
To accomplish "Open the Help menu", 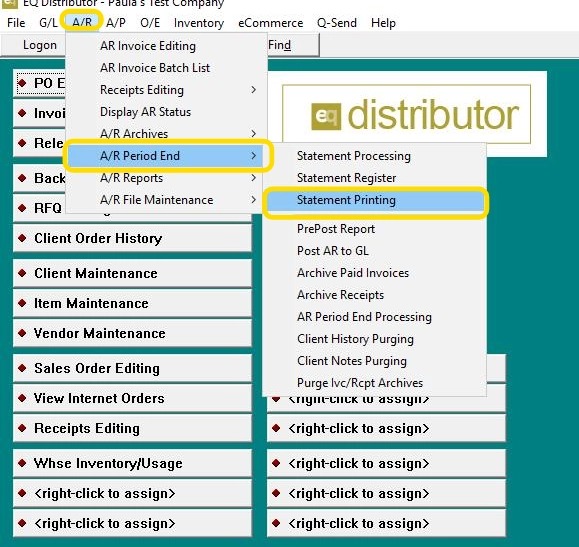I will [383, 23].
